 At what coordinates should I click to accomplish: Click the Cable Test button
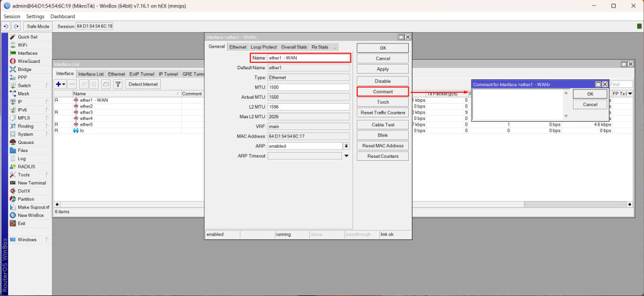pos(383,124)
